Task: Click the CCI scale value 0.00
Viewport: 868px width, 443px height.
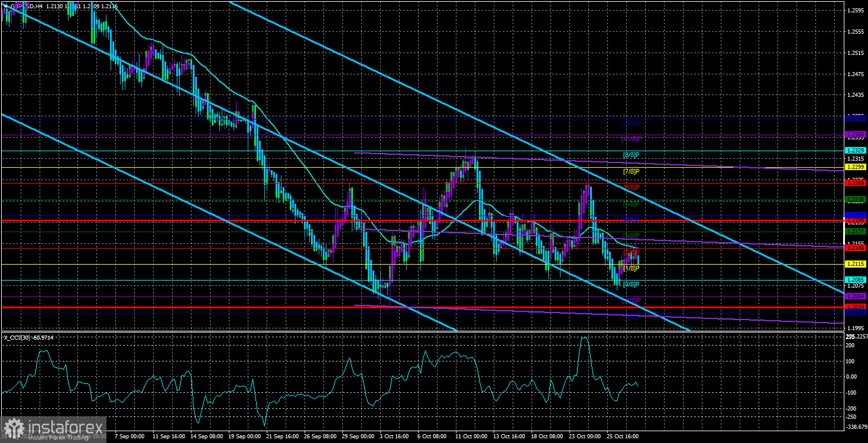Action: click(x=852, y=376)
